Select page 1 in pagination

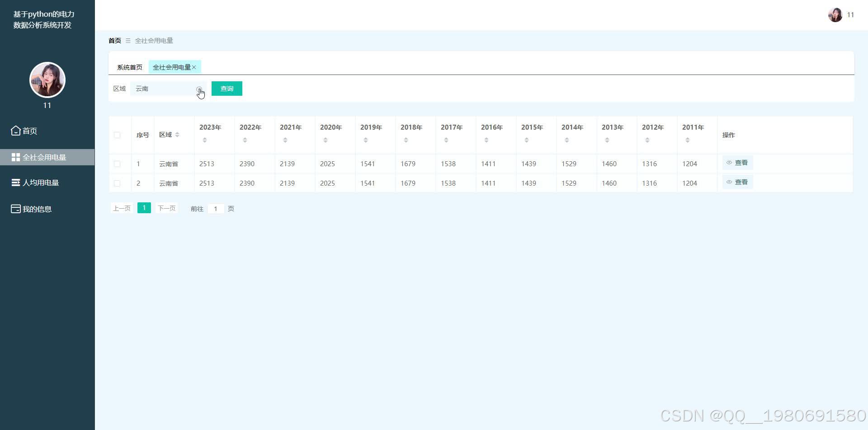tap(144, 208)
